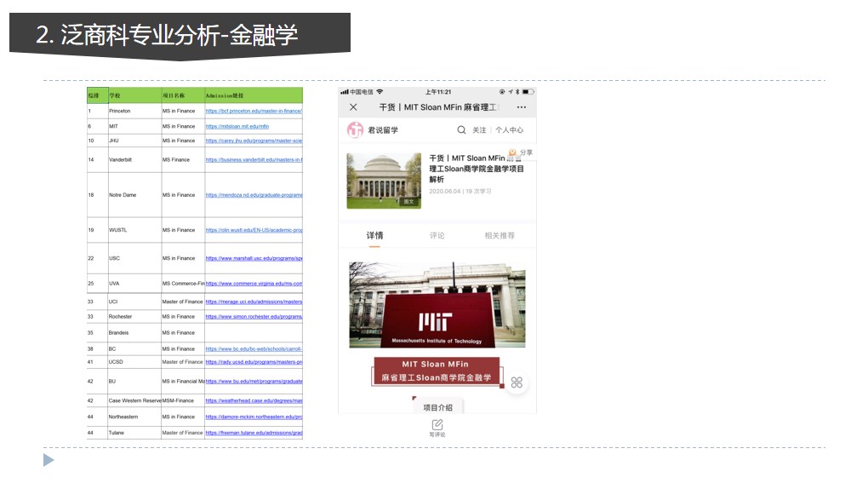Open the Notre Dame mendoza link
868x483 pixels.
tap(254, 195)
